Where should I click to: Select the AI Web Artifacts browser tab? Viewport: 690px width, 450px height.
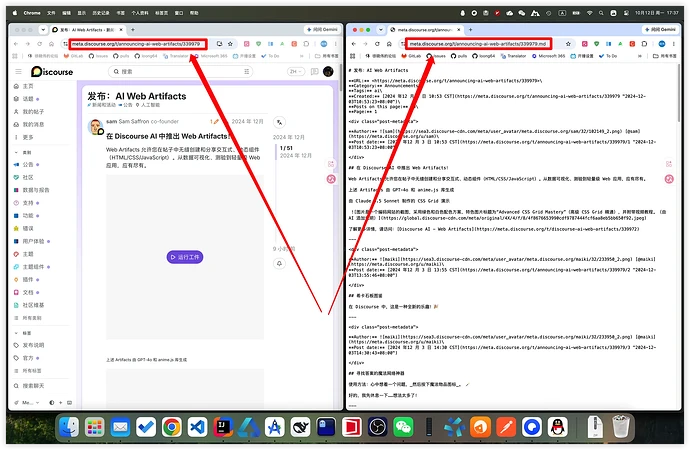[x=88, y=30]
